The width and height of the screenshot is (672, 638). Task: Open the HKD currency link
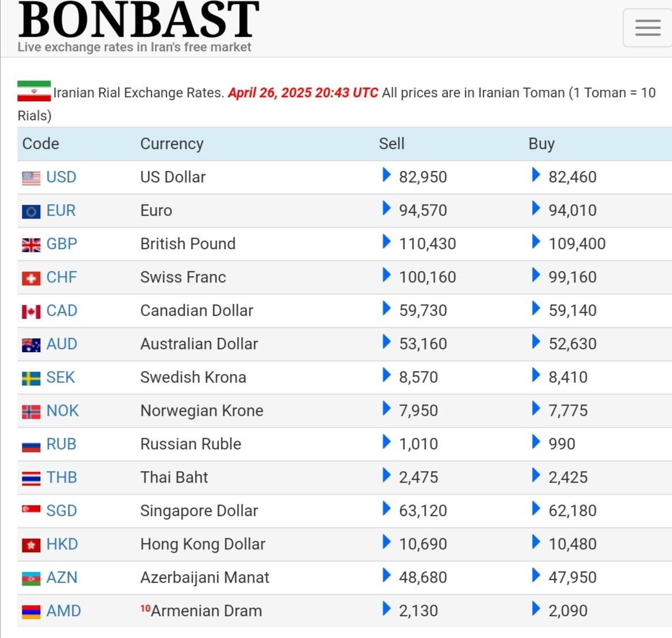pyautogui.click(x=62, y=545)
